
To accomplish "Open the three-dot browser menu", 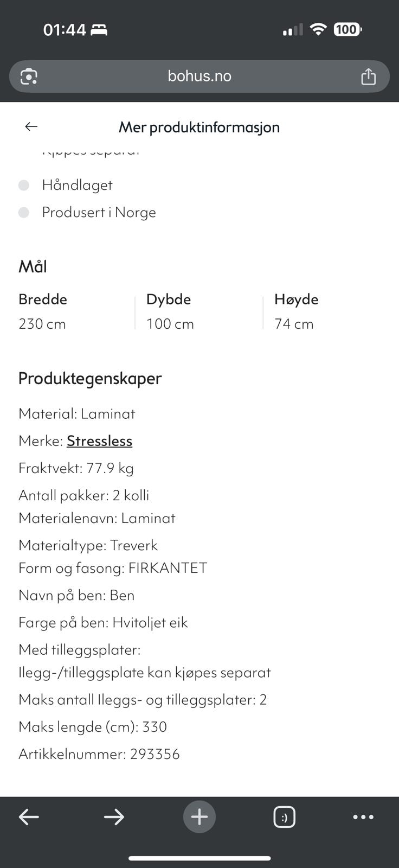I will click(363, 816).
